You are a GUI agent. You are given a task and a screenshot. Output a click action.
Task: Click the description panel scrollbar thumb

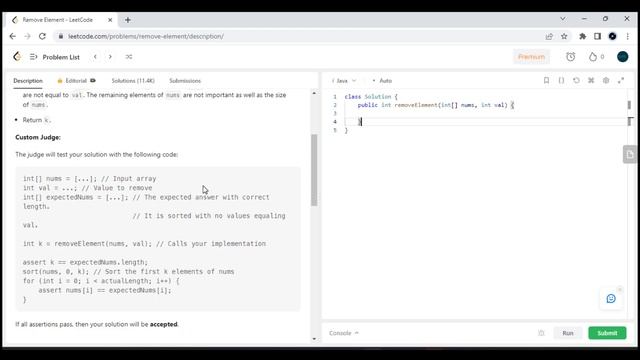(314, 170)
